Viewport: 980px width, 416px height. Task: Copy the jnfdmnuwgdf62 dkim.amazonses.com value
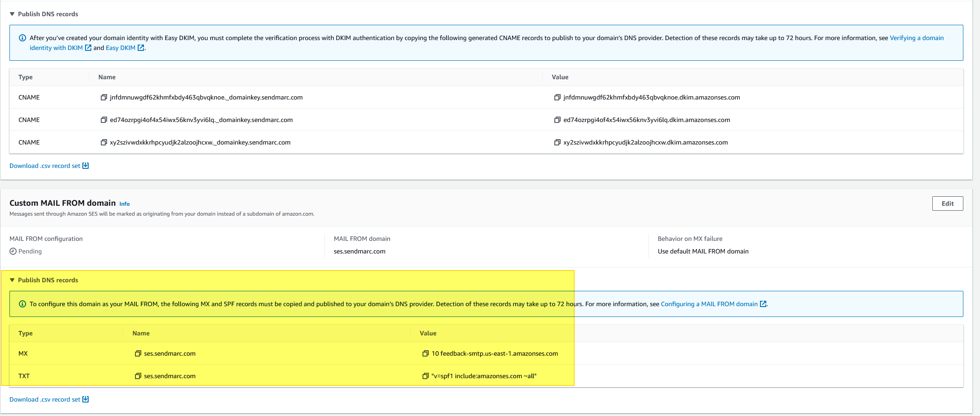point(557,97)
